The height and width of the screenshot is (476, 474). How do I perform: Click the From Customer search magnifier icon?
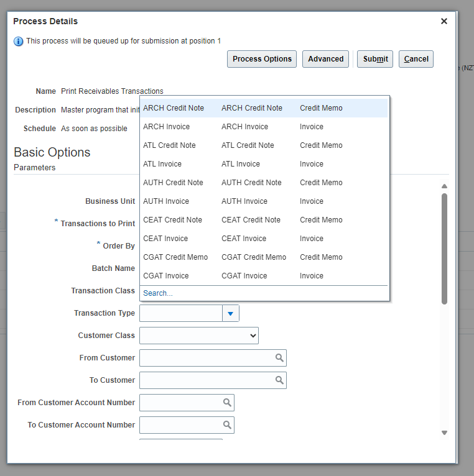point(279,358)
